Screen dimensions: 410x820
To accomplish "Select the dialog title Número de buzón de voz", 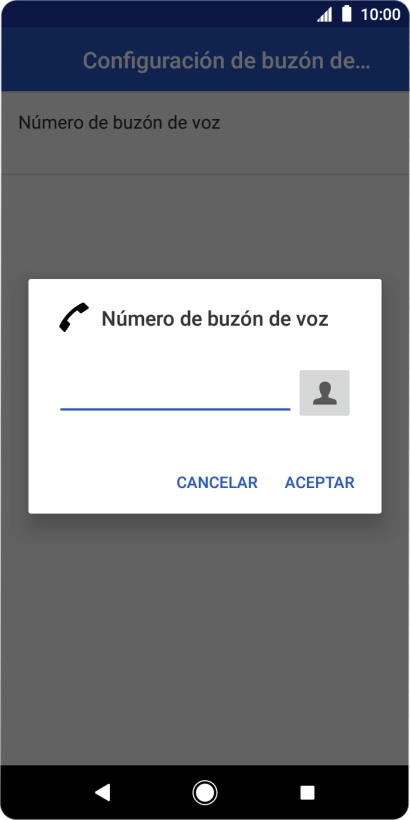I will pos(215,318).
